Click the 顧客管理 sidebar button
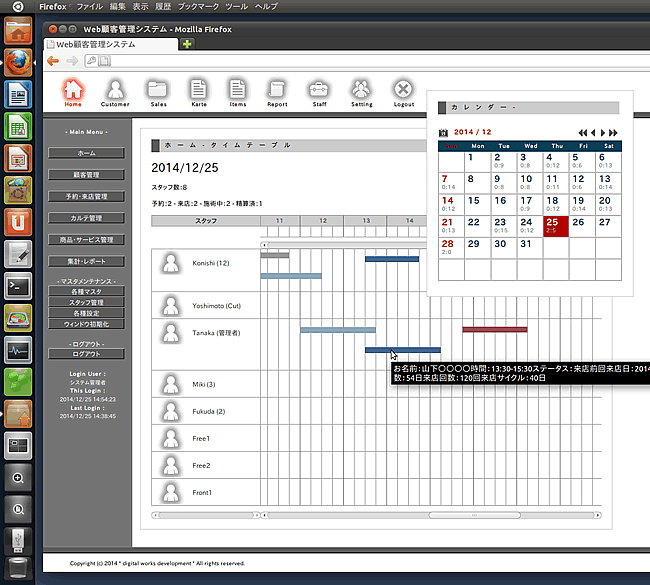Image resolution: width=650 pixels, height=585 pixels. [86, 175]
